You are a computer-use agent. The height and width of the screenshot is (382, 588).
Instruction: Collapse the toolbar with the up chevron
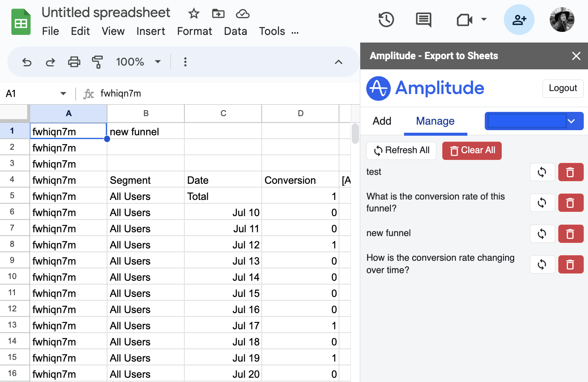(339, 62)
